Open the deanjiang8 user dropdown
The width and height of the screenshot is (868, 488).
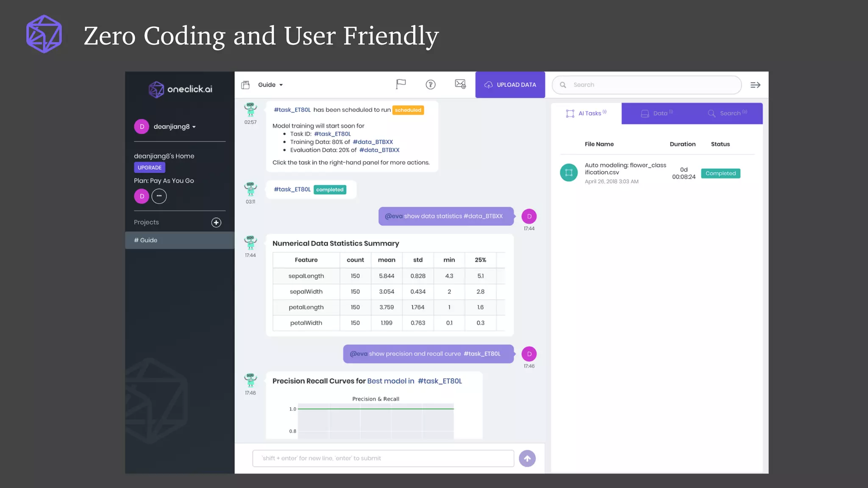click(174, 127)
